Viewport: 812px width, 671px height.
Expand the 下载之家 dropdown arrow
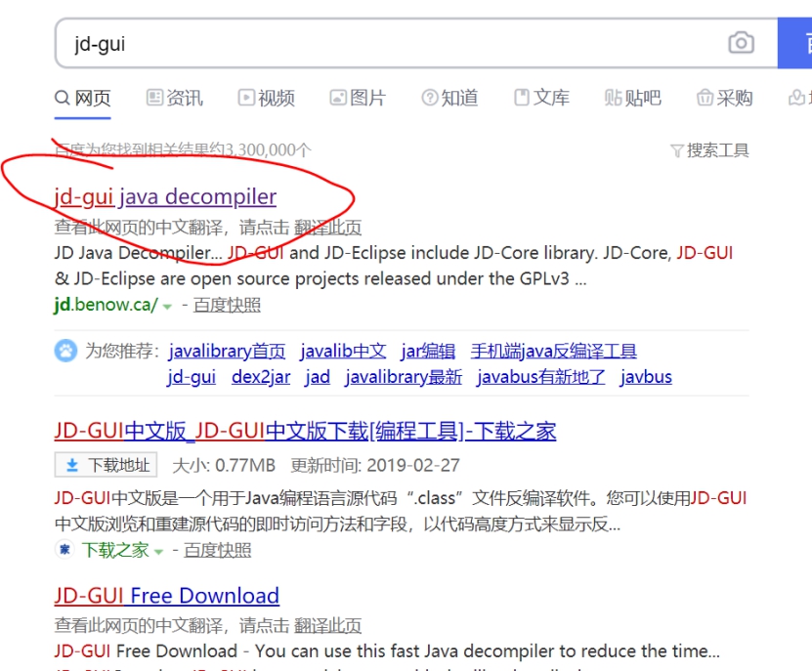pyautogui.click(x=158, y=552)
